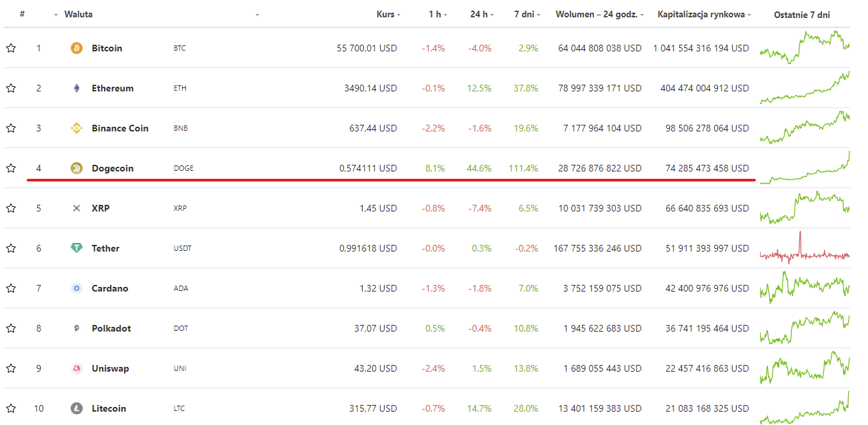Click the Cardano dotted logo icon
The image size is (868, 425).
click(77, 288)
